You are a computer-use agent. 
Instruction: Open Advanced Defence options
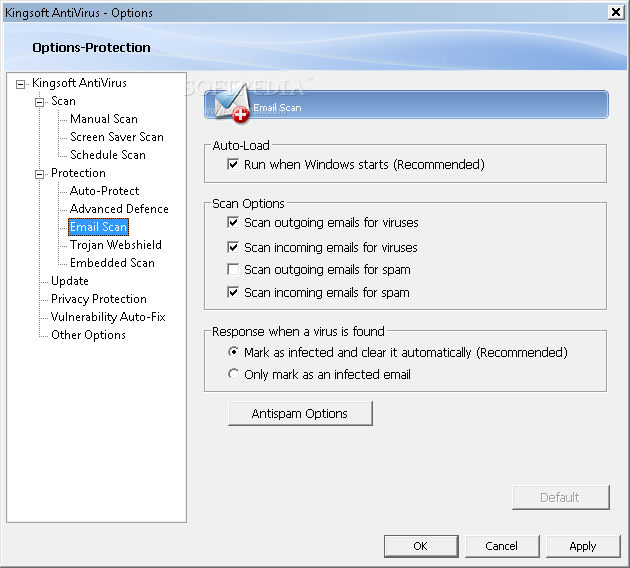click(x=119, y=209)
